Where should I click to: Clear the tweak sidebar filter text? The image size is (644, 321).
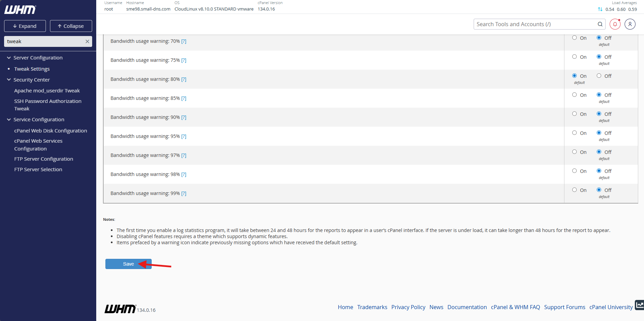87,41
